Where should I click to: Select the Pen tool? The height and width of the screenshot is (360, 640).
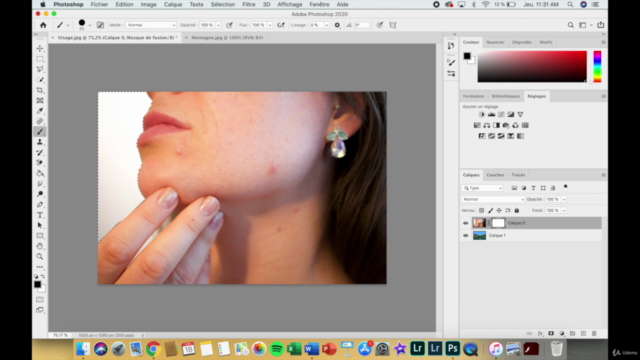[40, 204]
